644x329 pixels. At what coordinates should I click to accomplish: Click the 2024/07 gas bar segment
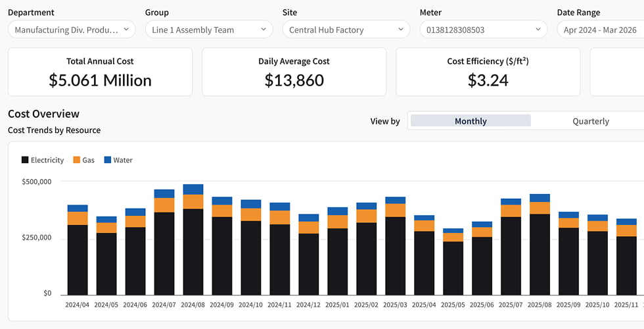click(164, 205)
